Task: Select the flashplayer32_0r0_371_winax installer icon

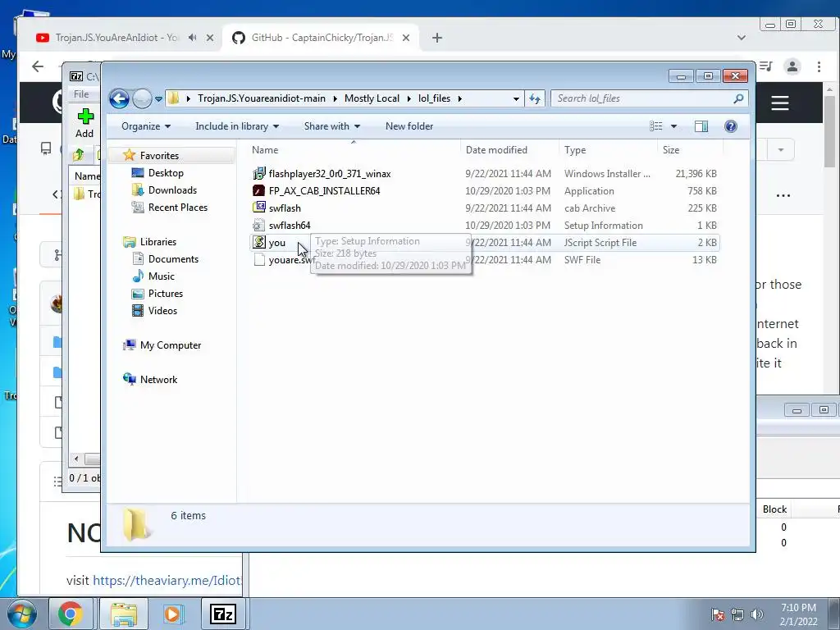Action: 259,174
